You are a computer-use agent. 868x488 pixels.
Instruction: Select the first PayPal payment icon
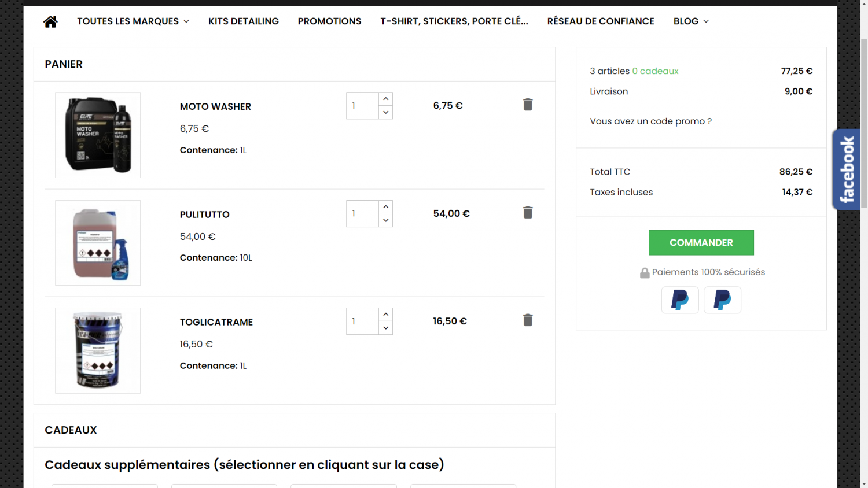[680, 300]
